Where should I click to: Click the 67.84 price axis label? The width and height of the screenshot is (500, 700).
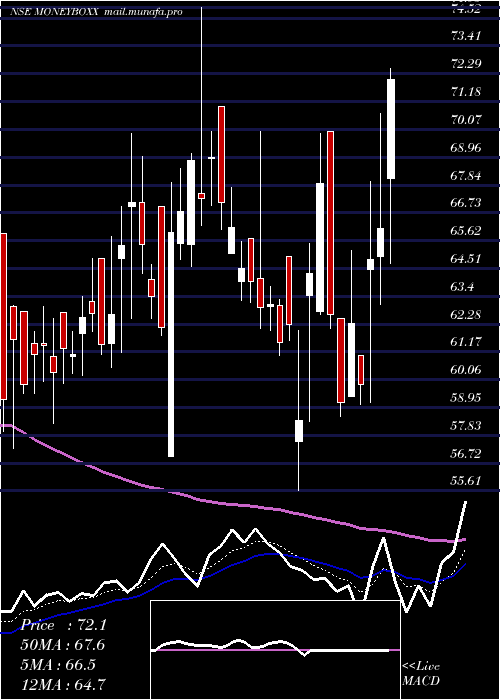466,175
